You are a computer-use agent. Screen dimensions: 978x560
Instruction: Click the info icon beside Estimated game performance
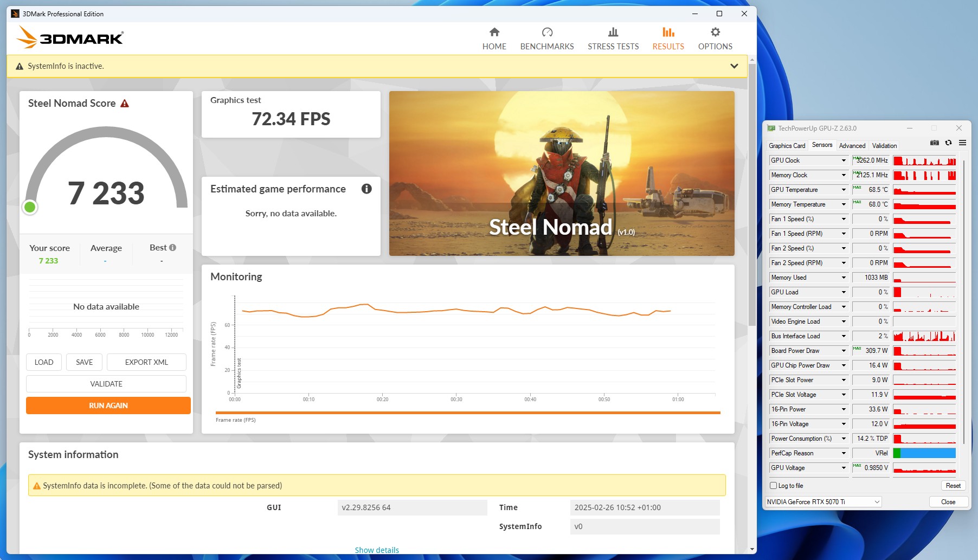[366, 189]
